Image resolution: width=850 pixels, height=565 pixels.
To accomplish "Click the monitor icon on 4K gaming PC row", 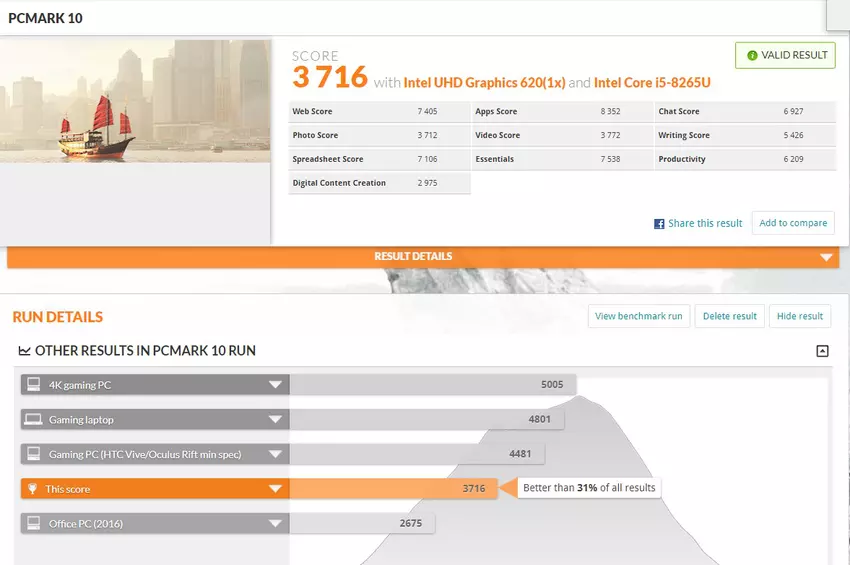I will [x=33, y=384].
